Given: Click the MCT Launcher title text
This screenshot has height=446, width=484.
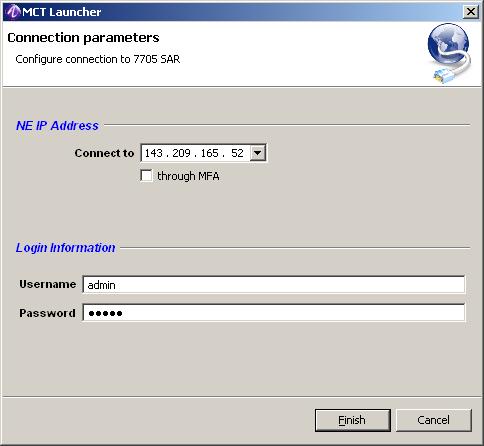Looking at the screenshot, I should [x=62, y=12].
